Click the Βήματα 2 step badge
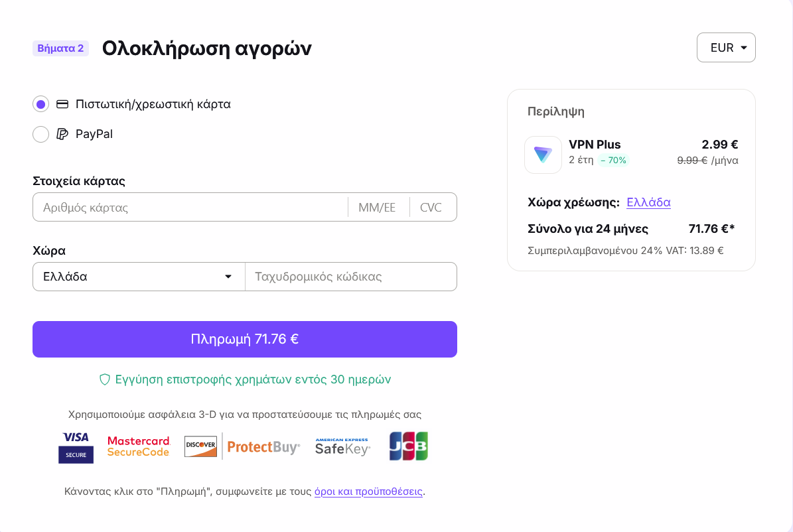Screen dimensions: 793x532 (60, 48)
